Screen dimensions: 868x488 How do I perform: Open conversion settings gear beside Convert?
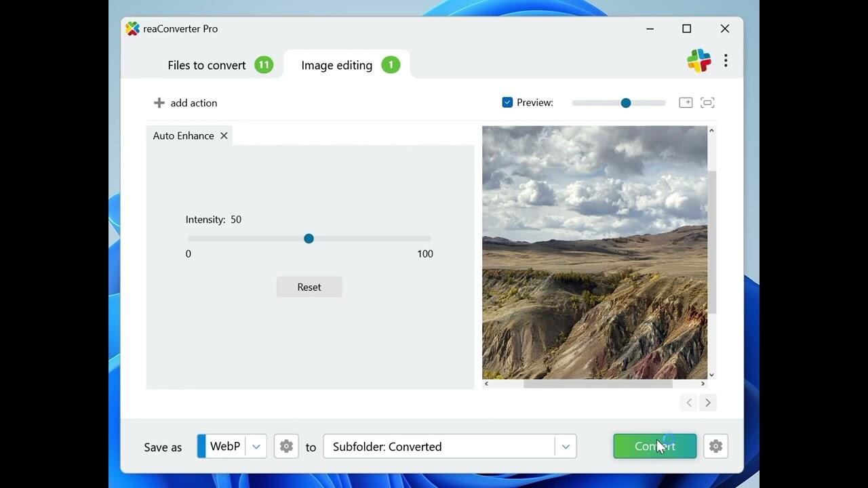(715, 447)
